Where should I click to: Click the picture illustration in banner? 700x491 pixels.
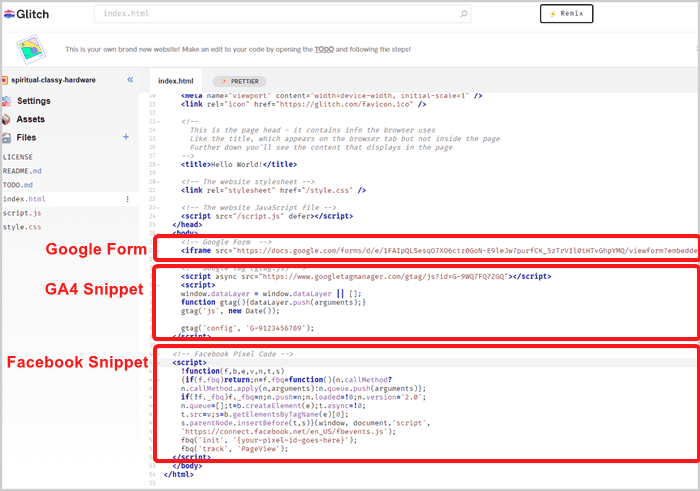tap(32, 49)
